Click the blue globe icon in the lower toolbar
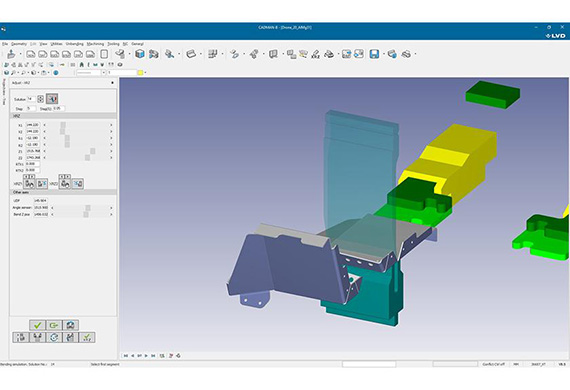Image resolution: width=570 pixels, height=390 pixels. (56, 73)
